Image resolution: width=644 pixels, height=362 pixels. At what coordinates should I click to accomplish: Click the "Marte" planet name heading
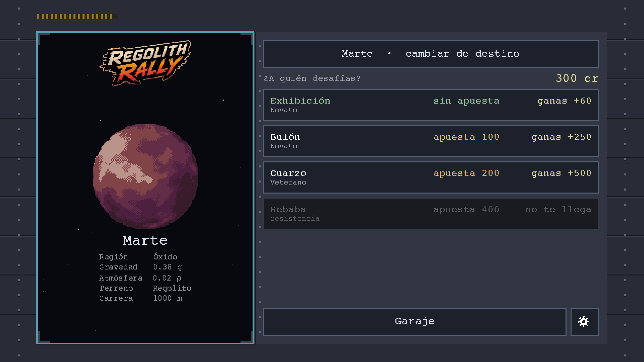click(145, 241)
